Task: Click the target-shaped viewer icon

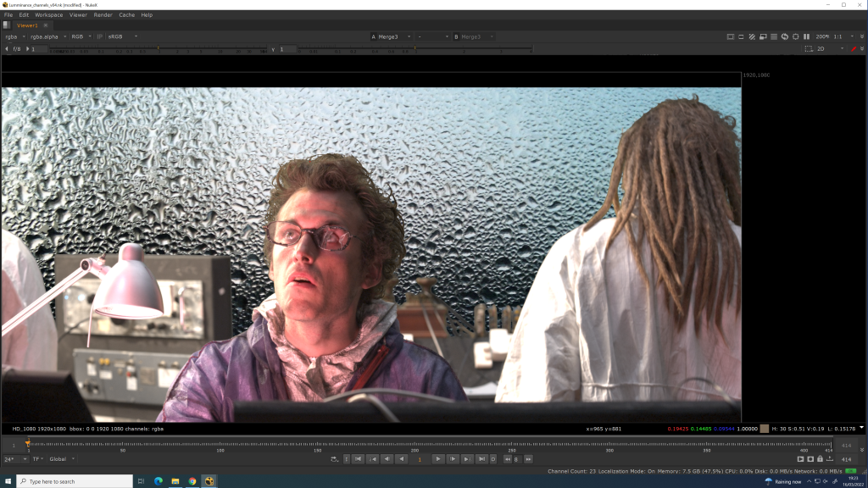Action: 795,36
